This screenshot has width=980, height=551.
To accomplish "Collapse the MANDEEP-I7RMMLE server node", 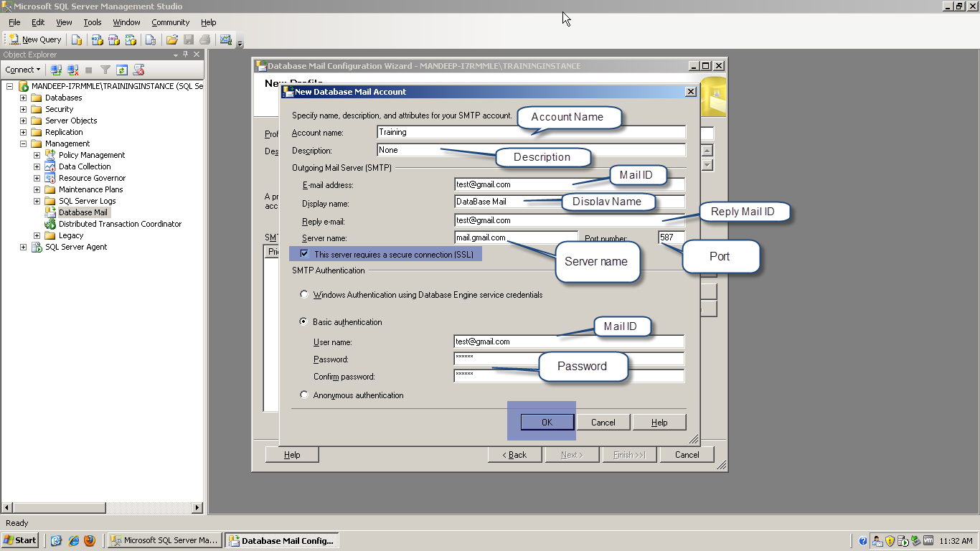I will coord(10,86).
